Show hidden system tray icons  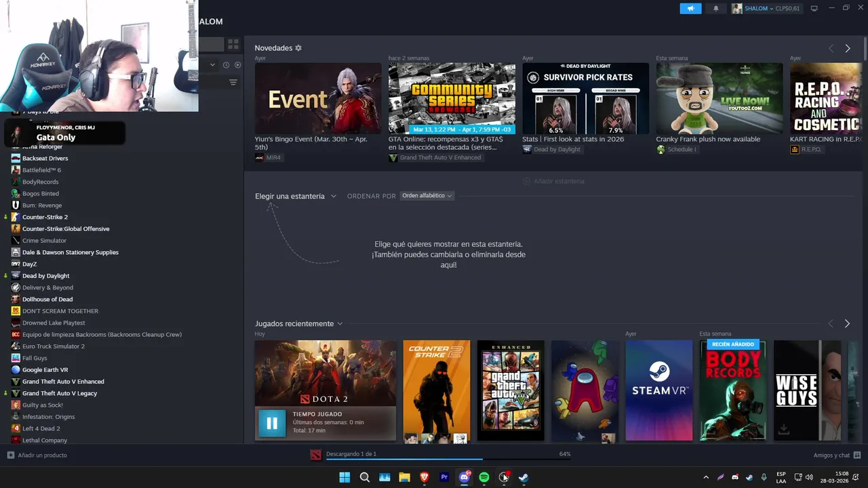pos(706,477)
